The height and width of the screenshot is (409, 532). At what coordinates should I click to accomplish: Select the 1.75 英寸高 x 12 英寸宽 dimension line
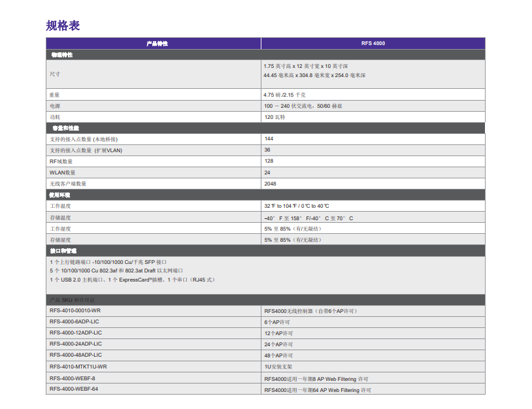pos(306,66)
